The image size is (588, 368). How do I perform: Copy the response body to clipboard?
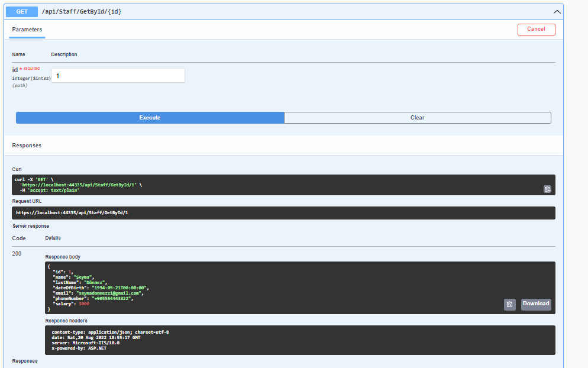(x=509, y=304)
